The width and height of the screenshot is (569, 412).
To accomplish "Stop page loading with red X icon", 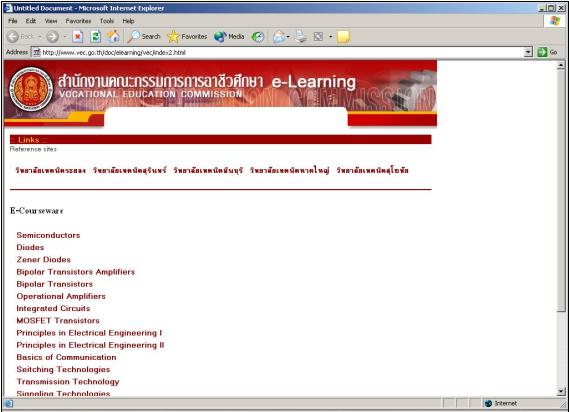I will [x=77, y=36].
